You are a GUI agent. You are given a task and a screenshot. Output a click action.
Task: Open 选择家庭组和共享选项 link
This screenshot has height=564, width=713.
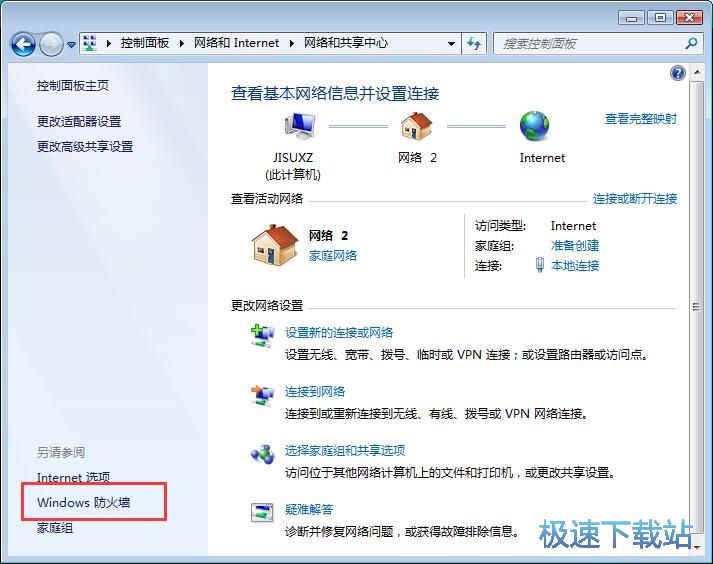[345, 451]
